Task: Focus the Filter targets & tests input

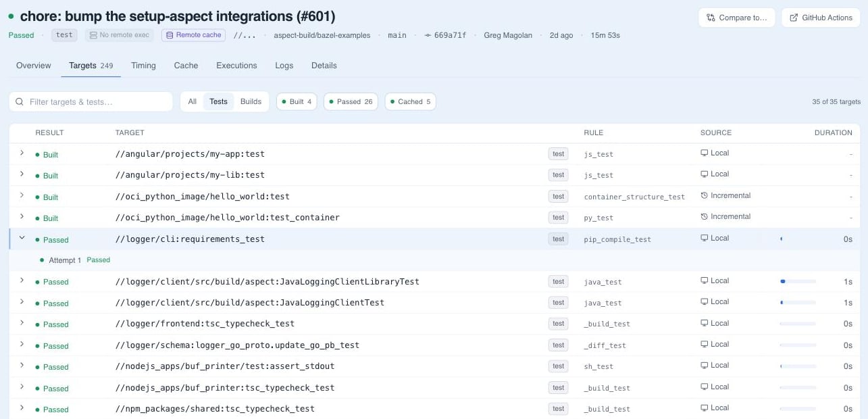Action: 91,101
